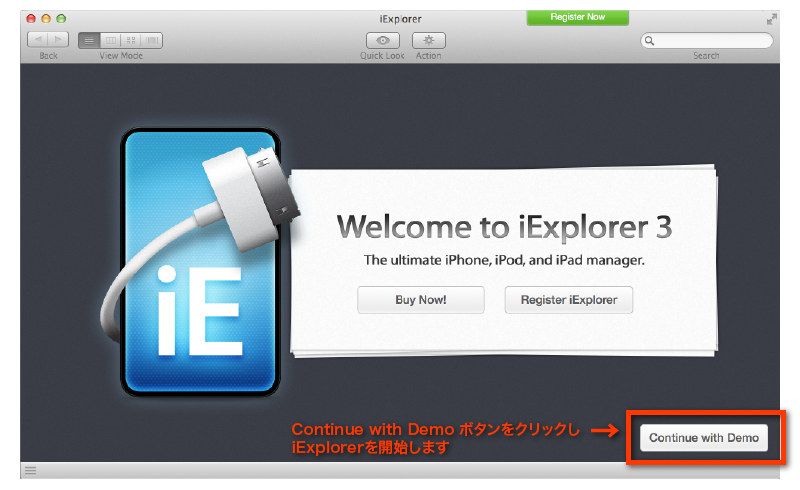Screen dimensions: 800x490
Task: Click the iExplorer iE phone logo
Action: pos(200,262)
